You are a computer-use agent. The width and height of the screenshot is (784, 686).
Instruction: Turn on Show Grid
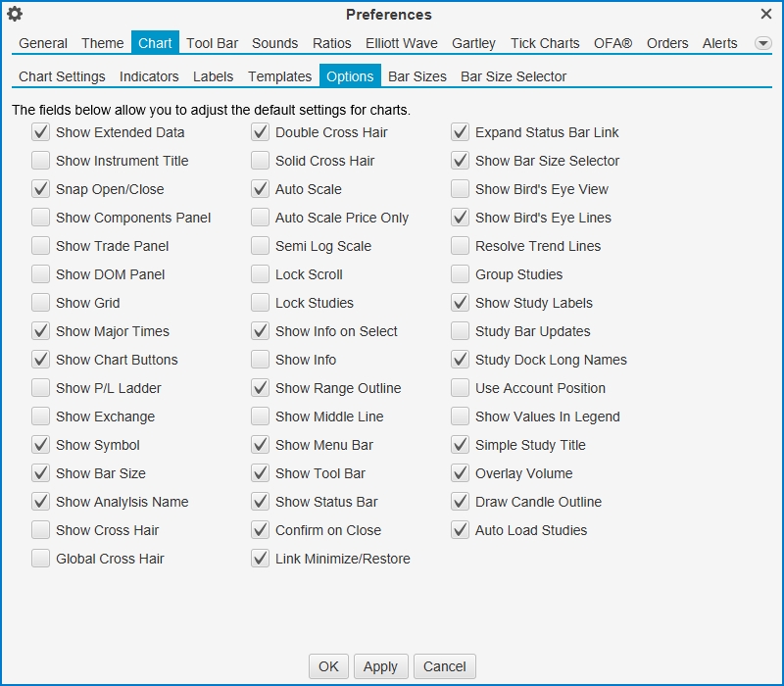click(40, 303)
